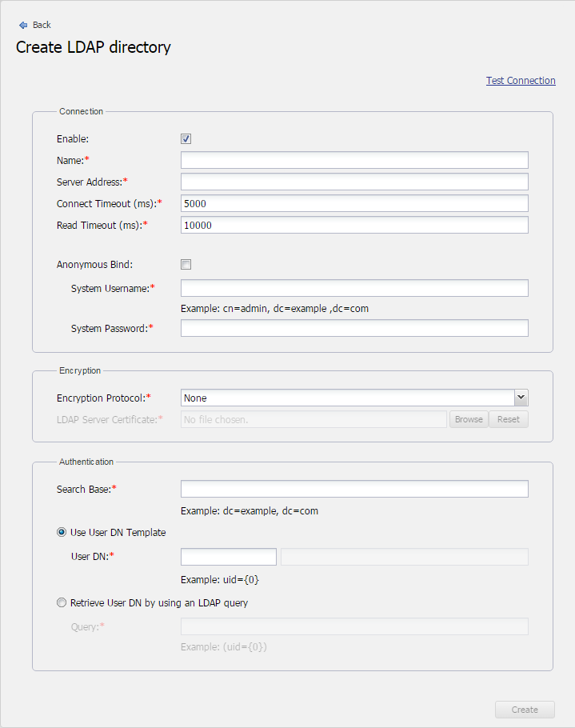The width and height of the screenshot is (575, 728).
Task: Select Use User DN Template option
Action: pyautogui.click(x=62, y=533)
